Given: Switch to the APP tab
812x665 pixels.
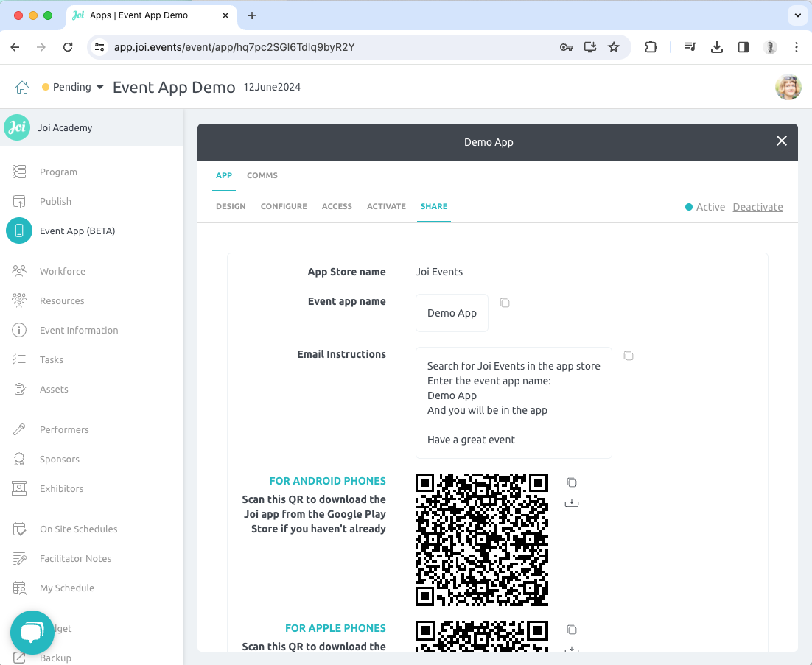Looking at the screenshot, I should 224,175.
